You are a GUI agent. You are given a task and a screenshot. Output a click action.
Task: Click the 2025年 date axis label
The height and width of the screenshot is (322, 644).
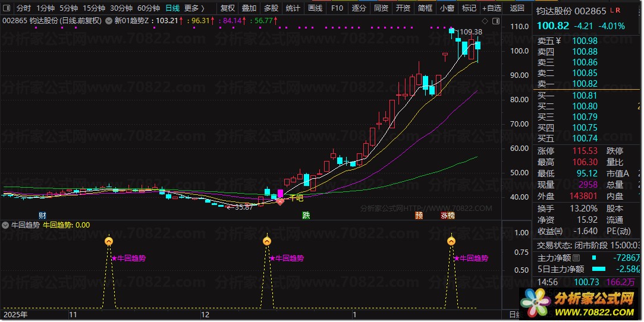[x=15, y=315]
